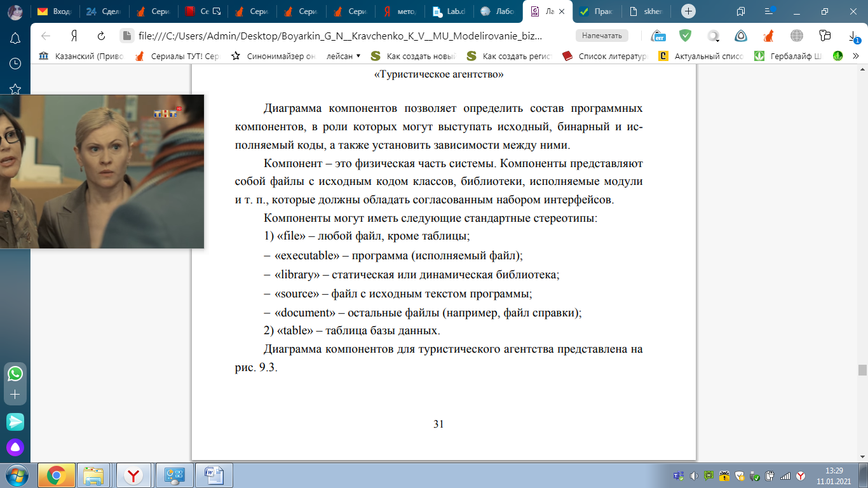Click the user profile avatar
The width and height of the screenshot is (868, 488).
tap(15, 12)
